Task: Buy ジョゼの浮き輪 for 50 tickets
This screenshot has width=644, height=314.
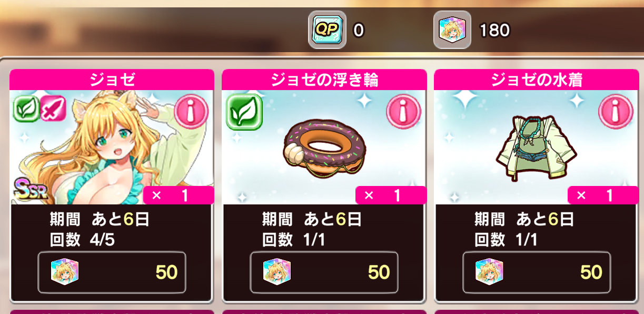Action: (x=324, y=272)
